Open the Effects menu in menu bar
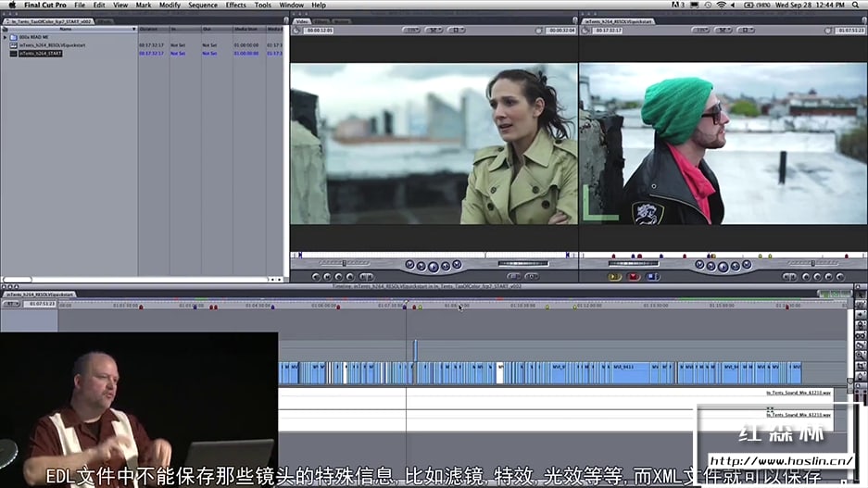868x488 pixels. point(236,5)
